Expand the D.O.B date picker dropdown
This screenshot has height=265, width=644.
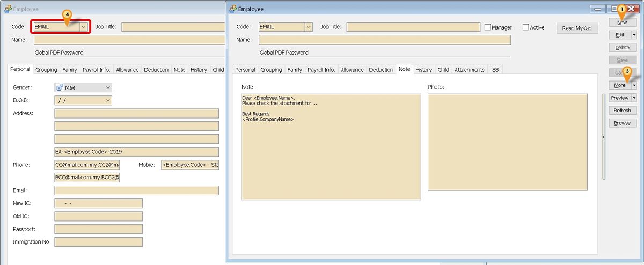pos(108,100)
